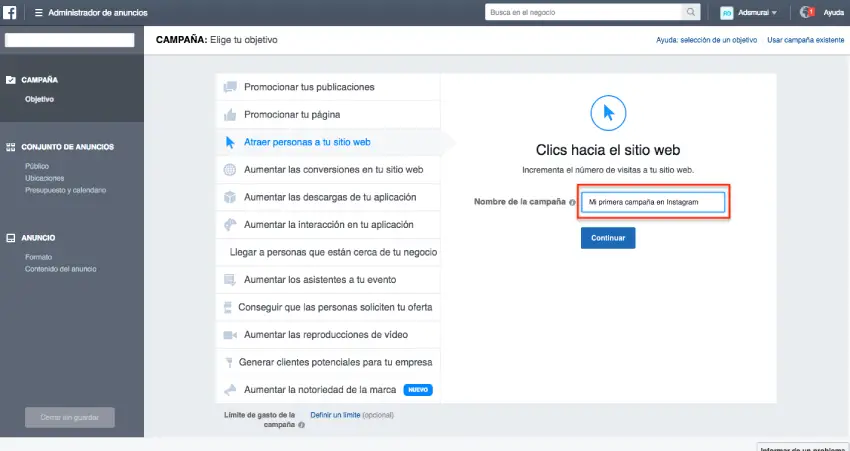Open the hamburger menu next to Administrador de anuncios
Image resolution: width=850 pixels, height=451 pixels.
(x=38, y=12)
